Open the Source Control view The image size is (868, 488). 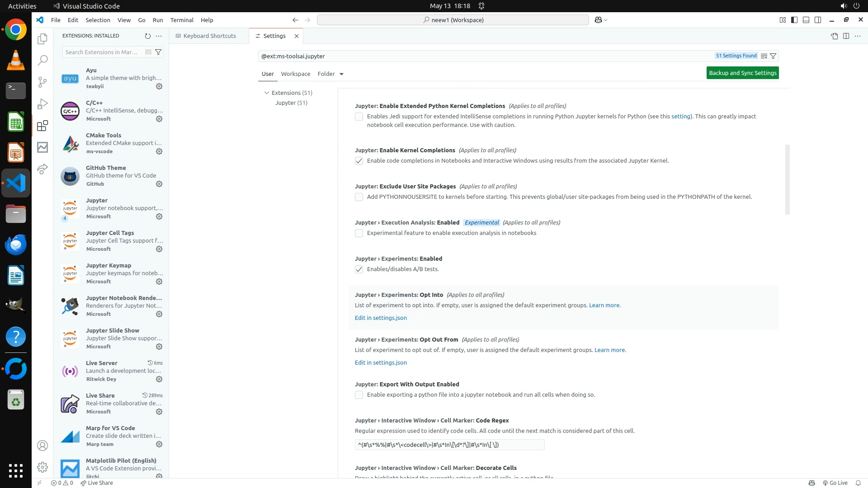42,82
